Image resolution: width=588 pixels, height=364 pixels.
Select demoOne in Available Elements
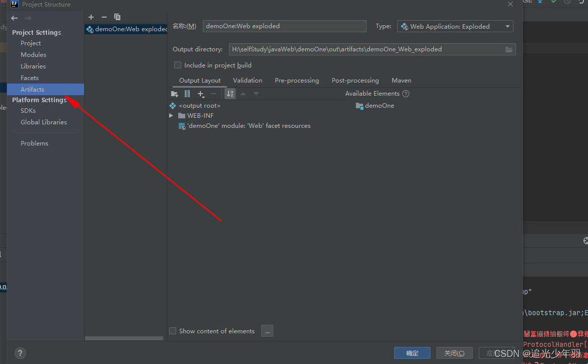click(x=375, y=106)
